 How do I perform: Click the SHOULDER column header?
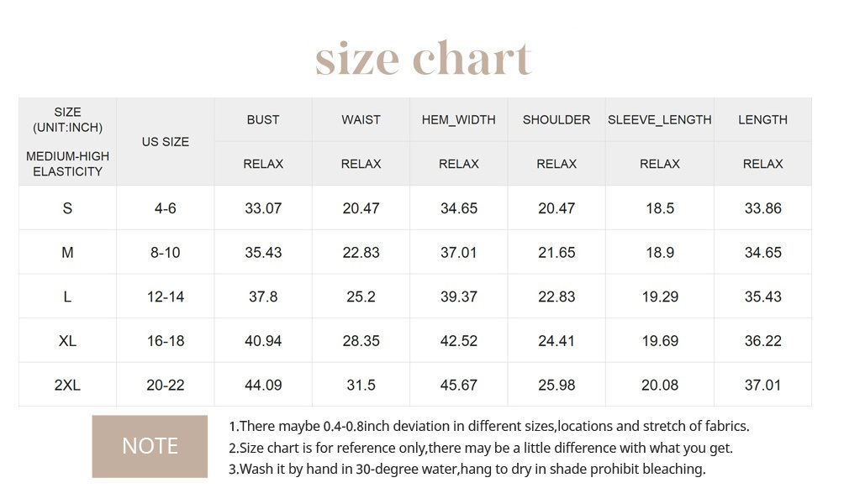coord(557,119)
